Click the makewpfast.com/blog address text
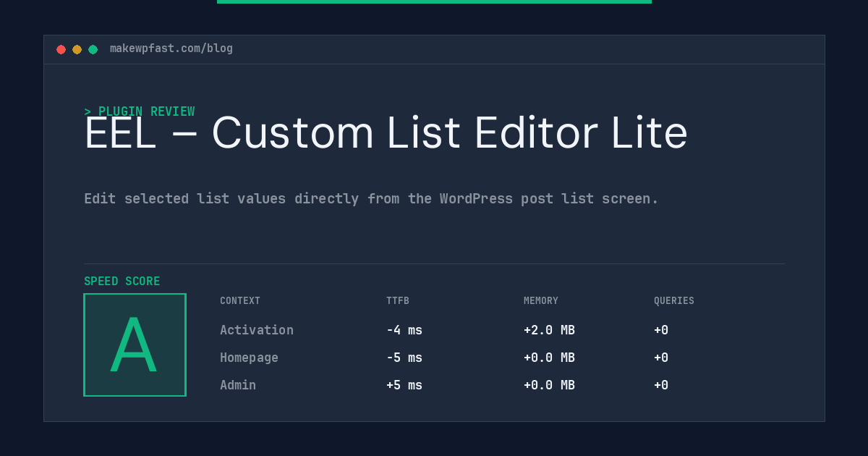The height and width of the screenshot is (456, 868). (171, 48)
